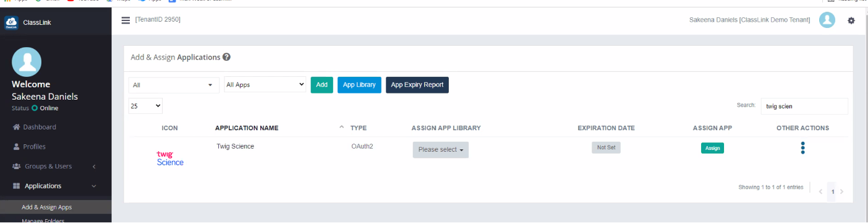
Task: Click the Twig Science app icon
Action: 170,158
